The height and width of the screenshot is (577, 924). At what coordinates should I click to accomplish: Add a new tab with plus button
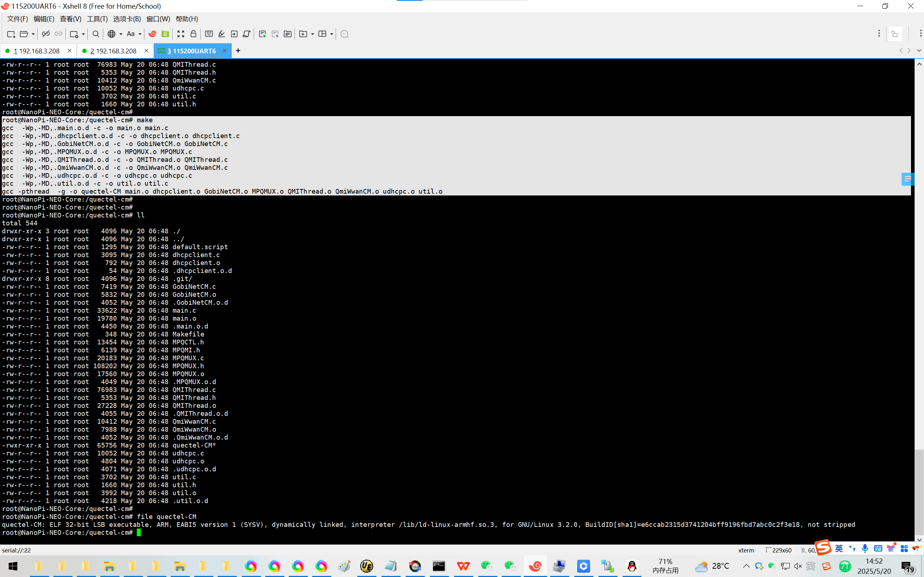coord(238,51)
